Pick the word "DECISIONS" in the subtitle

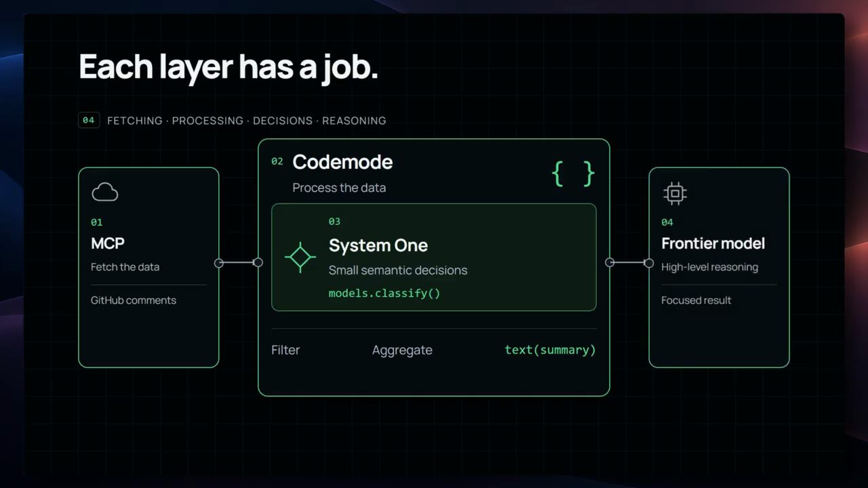[x=283, y=121]
